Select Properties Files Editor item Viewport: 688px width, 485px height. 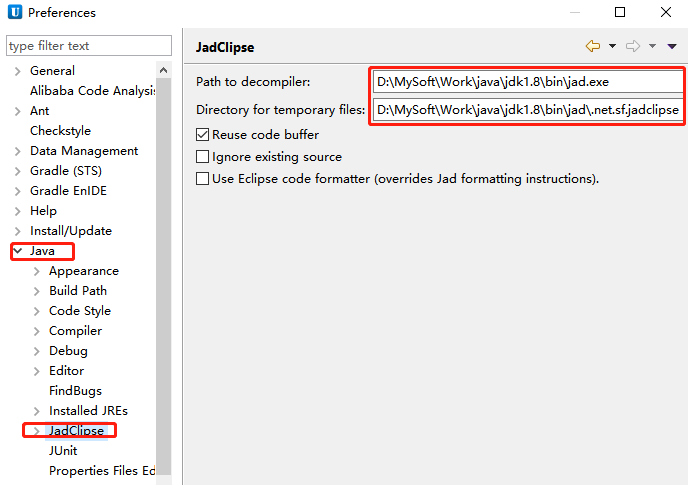click(102, 471)
